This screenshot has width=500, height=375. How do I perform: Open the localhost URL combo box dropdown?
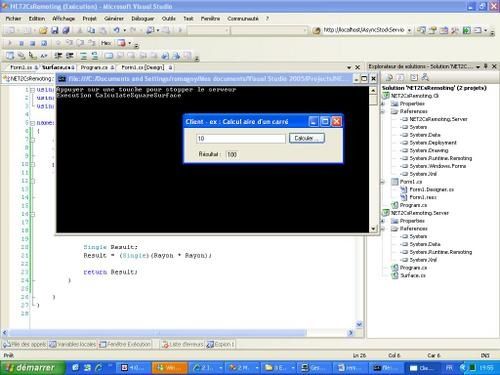[x=409, y=30]
